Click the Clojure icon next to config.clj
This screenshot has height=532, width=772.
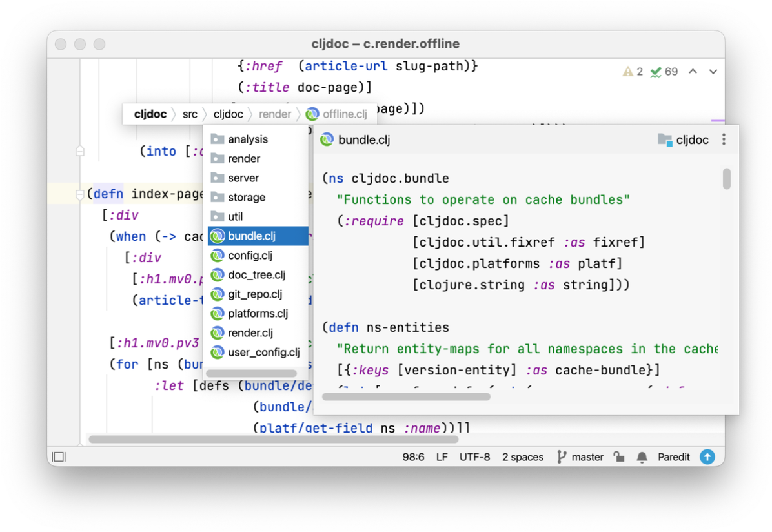point(217,256)
